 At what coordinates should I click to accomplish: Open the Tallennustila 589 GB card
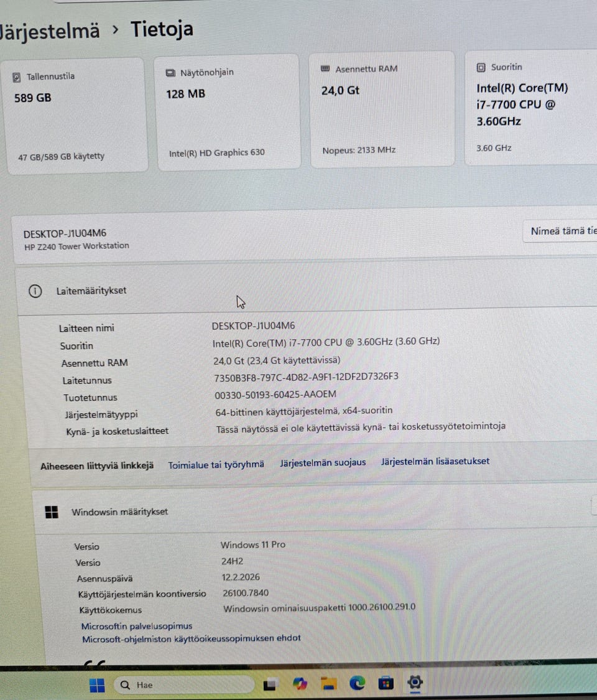pos(75,115)
